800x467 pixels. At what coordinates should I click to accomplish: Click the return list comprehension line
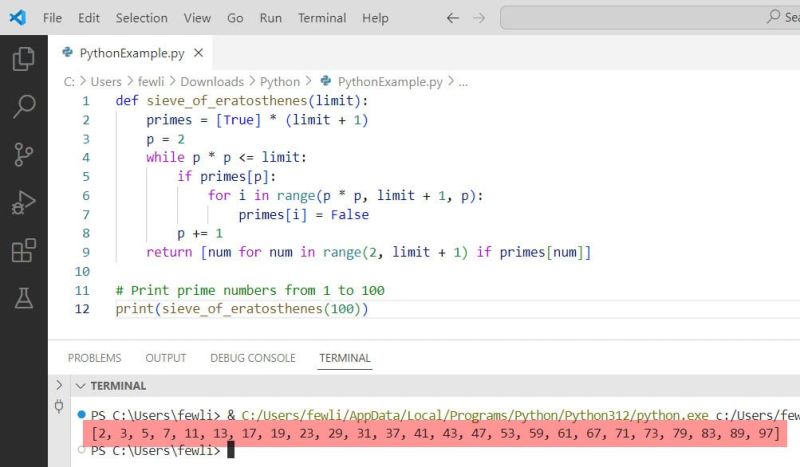click(368, 252)
